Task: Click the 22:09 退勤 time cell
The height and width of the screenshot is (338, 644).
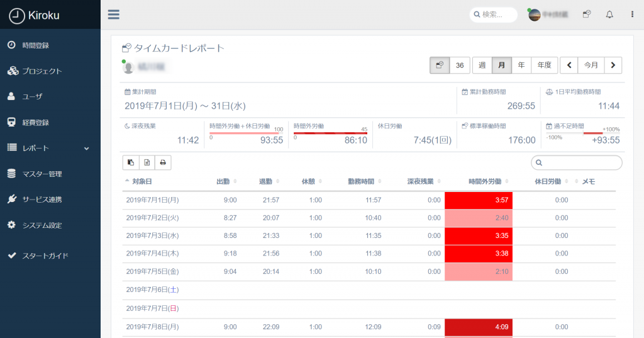Action: coord(271,327)
